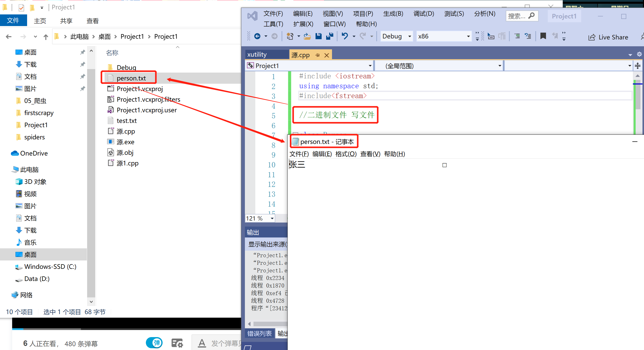Click the Save All toolbar icon
The height and width of the screenshot is (350, 644).
[x=329, y=36]
